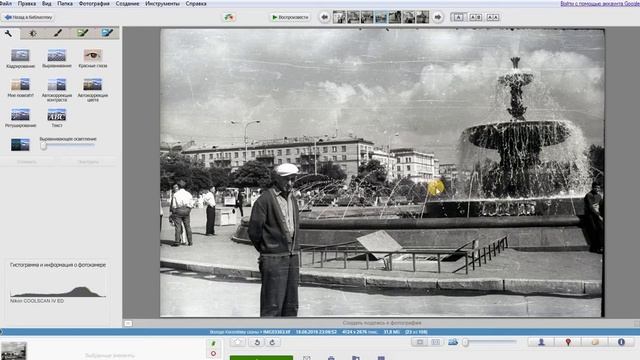Open the Текст tool with ABC icon
Image resolution: width=640 pixels, height=360 pixels.
(57, 118)
